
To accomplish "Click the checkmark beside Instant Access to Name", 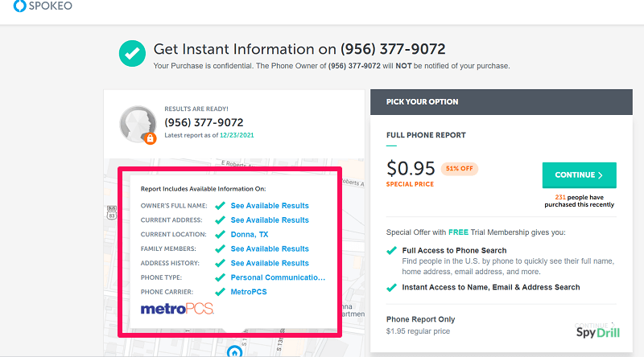I will click(391, 287).
